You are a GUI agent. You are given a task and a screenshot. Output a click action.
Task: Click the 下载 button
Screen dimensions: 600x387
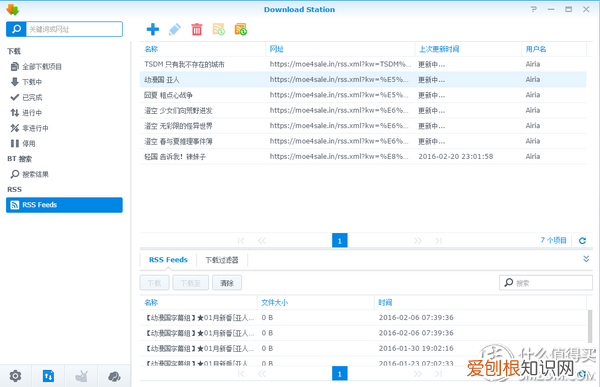(x=155, y=283)
